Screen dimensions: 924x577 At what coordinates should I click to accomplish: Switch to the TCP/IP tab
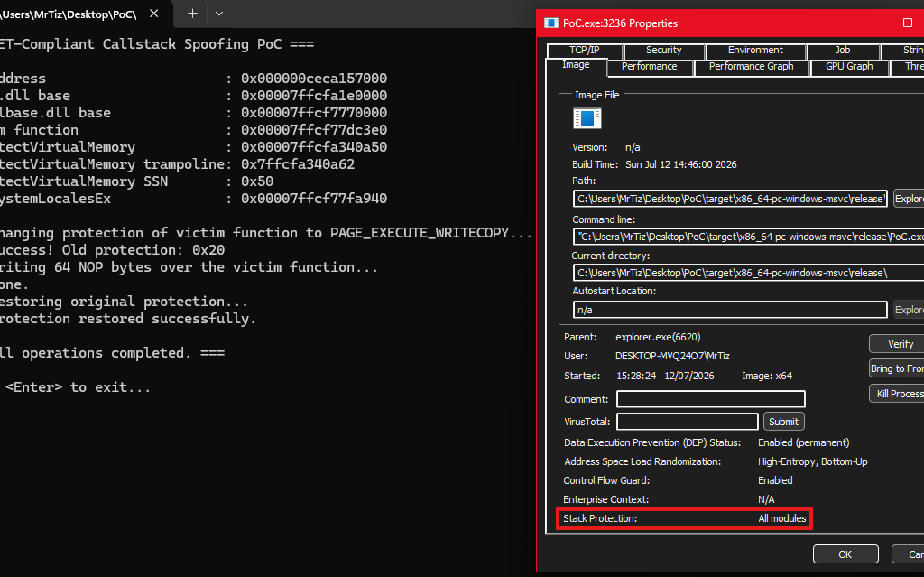(584, 51)
